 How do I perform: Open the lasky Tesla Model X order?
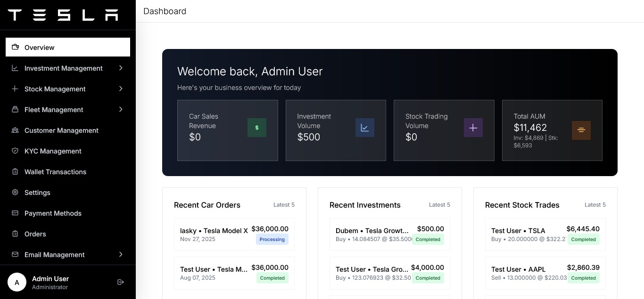[x=234, y=234]
